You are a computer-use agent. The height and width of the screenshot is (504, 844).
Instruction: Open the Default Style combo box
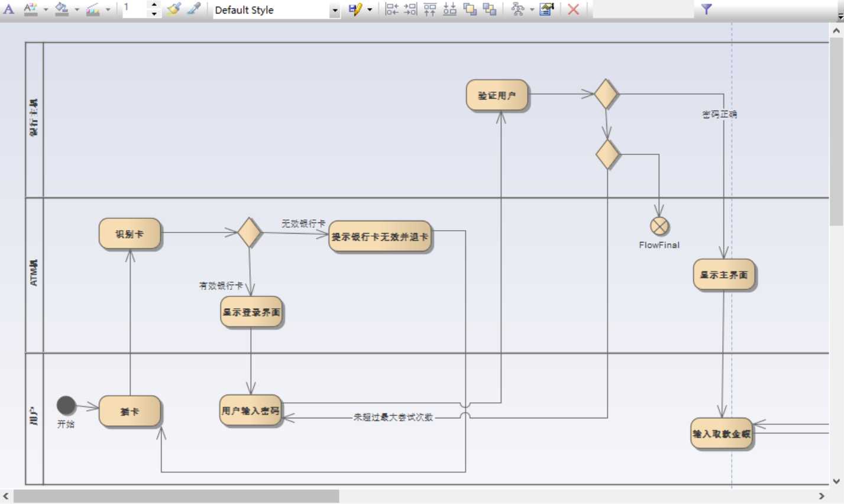click(x=276, y=10)
